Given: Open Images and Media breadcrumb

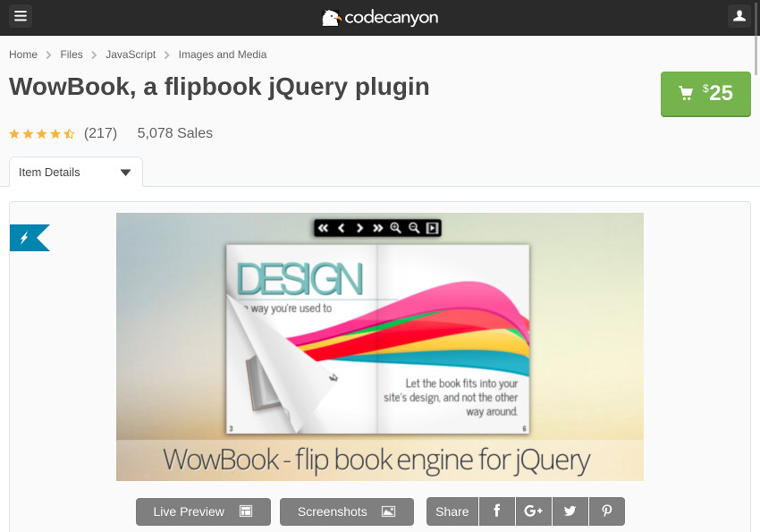Looking at the screenshot, I should (x=223, y=55).
